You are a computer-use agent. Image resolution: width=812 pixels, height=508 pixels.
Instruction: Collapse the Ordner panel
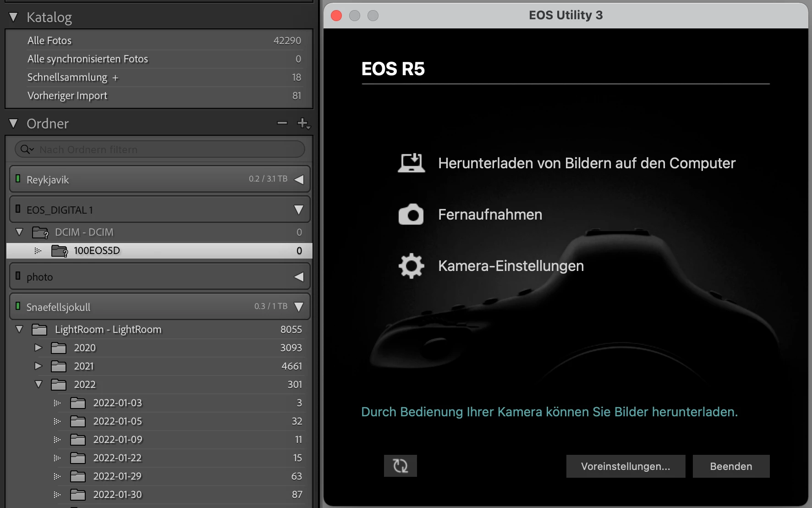(13, 123)
